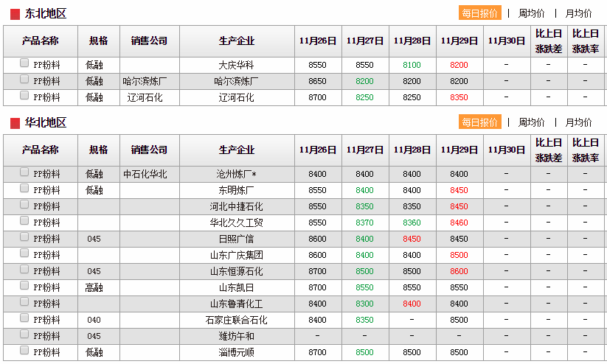607x364 pixels.
Task: Select 每日报价 tab in 华北地区 section
Action: point(479,122)
